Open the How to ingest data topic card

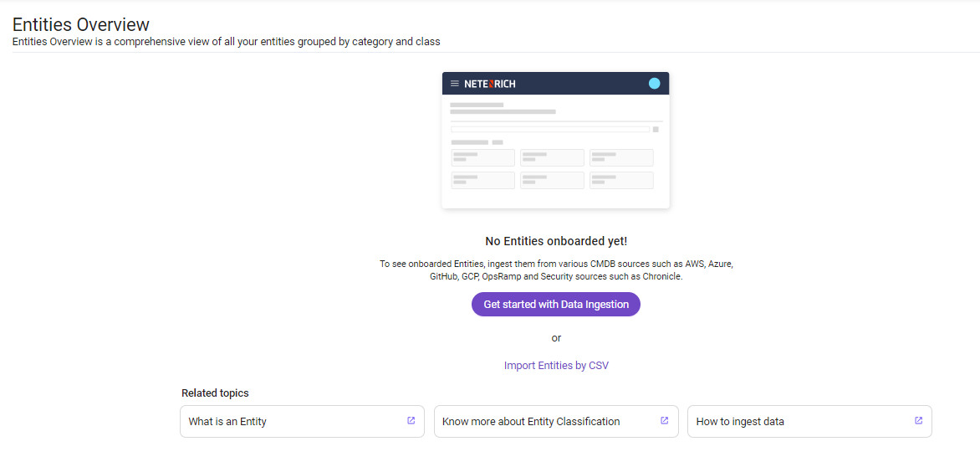tap(809, 421)
